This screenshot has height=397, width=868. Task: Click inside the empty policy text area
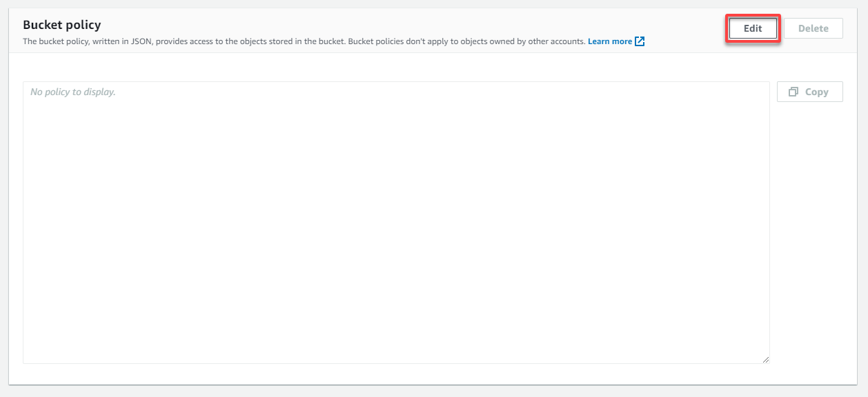[396, 222]
